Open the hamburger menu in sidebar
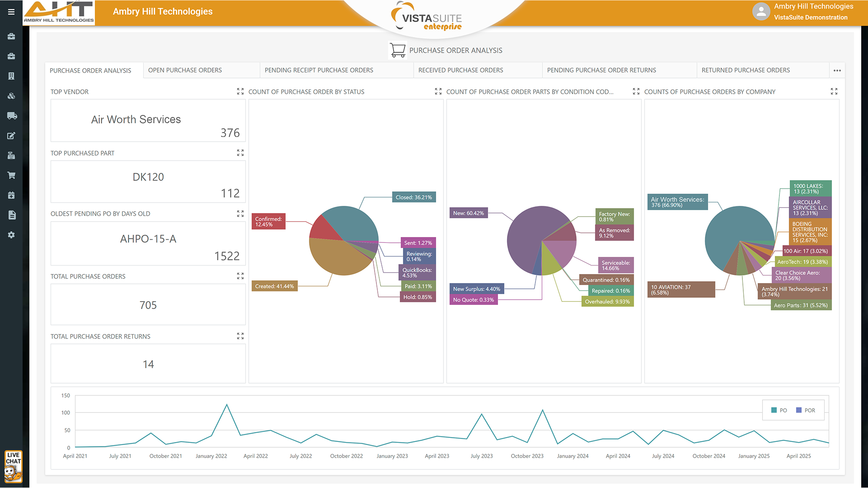Screen dimensions: 868x488 pyautogui.click(x=11, y=12)
